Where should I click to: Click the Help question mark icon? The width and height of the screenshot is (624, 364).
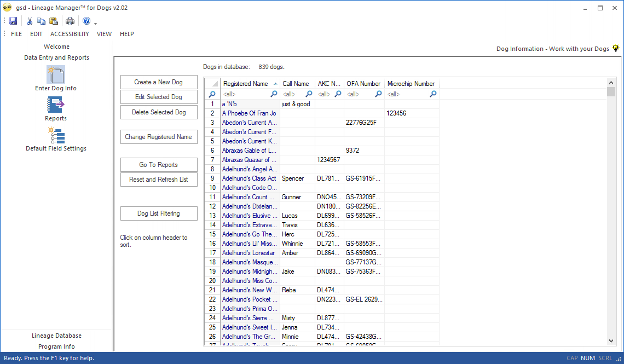pos(86,21)
